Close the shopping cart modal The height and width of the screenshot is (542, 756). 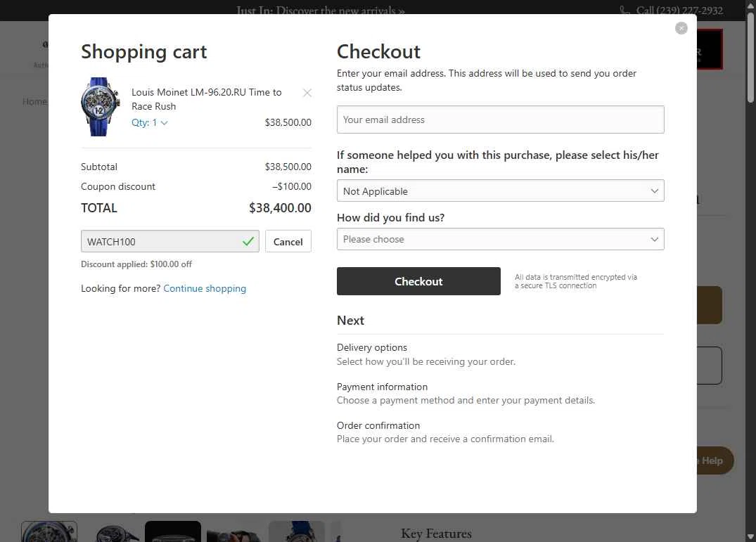click(681, 28)
